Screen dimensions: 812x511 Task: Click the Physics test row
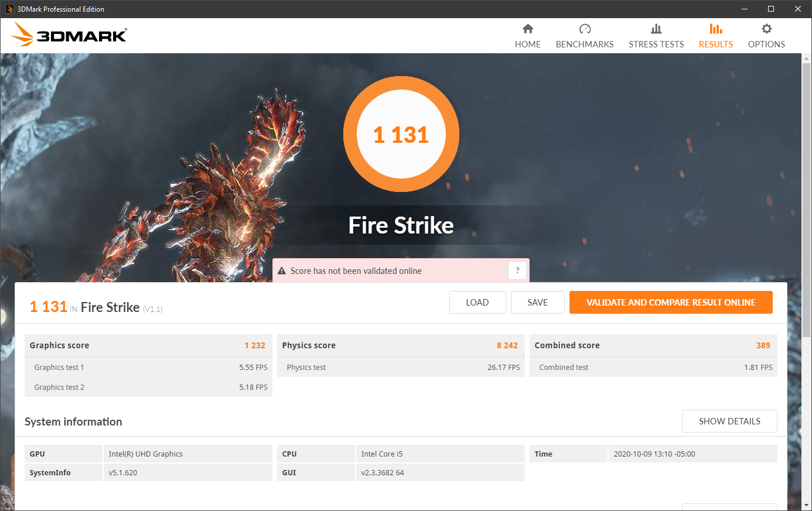click(x=401, y=368)
